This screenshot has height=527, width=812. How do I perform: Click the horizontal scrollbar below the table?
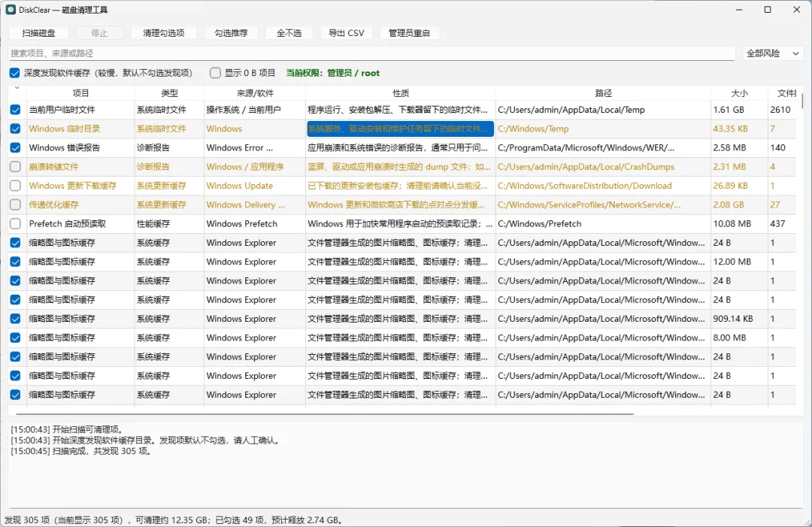pyautogui.click(x=325, y=414)
